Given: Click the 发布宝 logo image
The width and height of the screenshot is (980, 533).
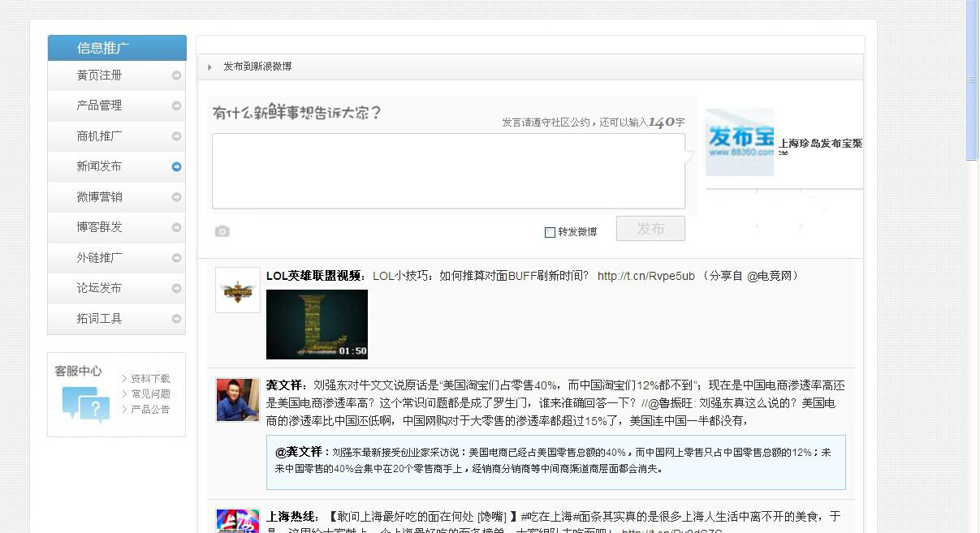Looking at the screenshot, I should pos(739,143).
